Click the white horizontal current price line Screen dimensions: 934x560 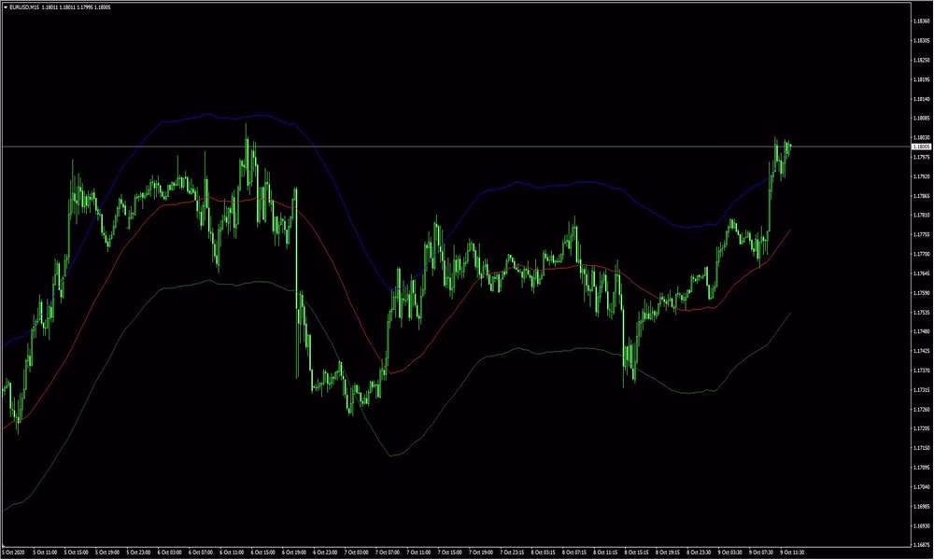coord(456,147)
